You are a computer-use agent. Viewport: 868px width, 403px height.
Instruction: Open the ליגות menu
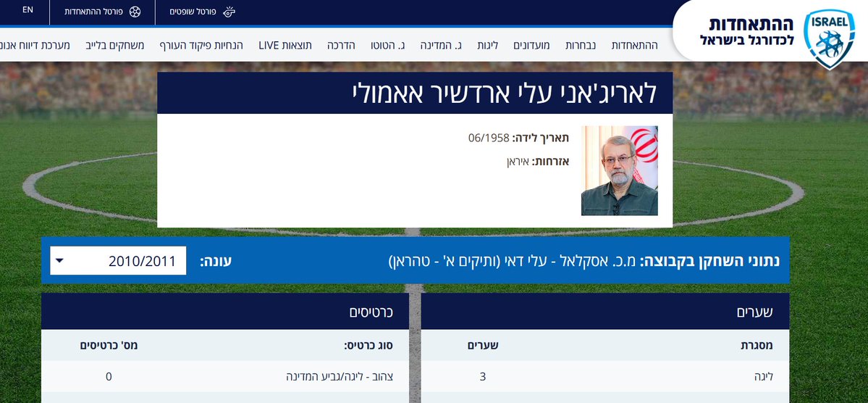(x=488, y=46)
